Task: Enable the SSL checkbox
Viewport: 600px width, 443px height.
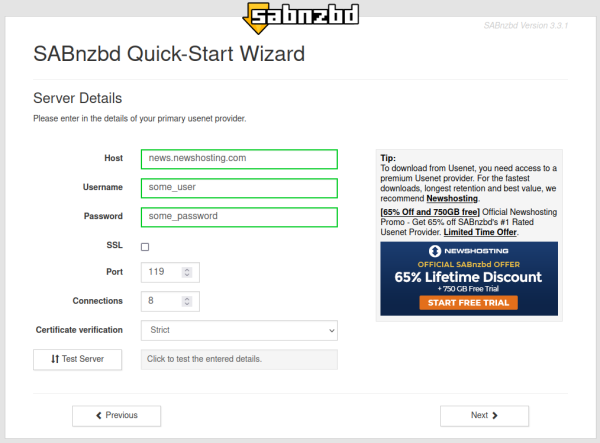Action: coord(145,247)
